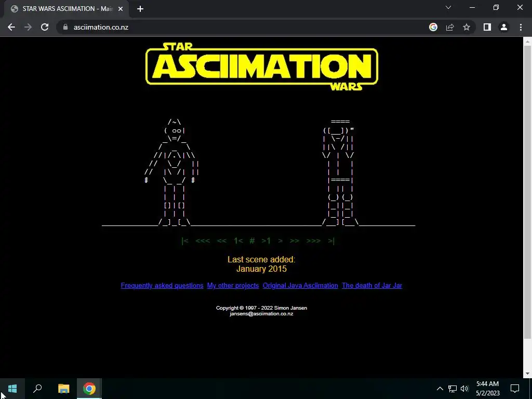Open Google icon in address bar
Image resolution: width=532 pixels, height=399 pixels.
pos(433,27)
